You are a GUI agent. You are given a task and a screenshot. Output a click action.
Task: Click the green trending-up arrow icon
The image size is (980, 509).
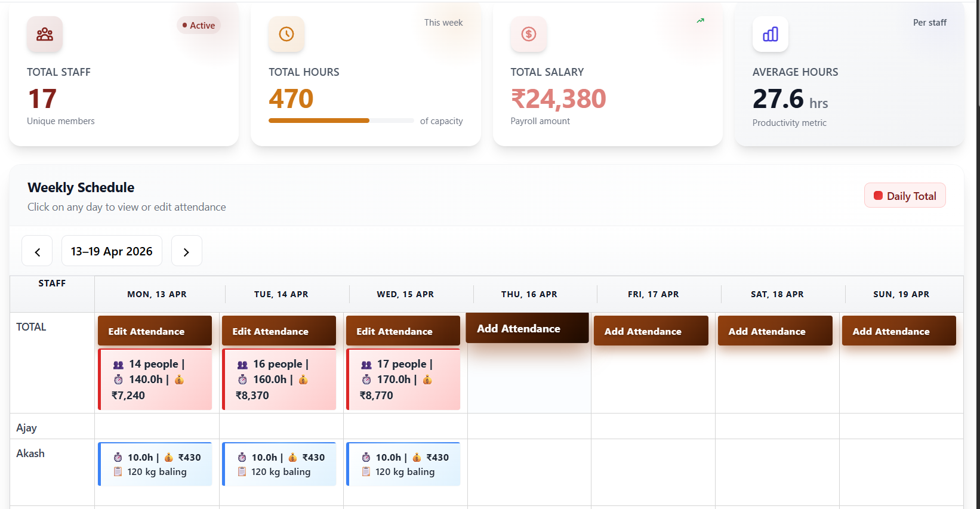(701, 21)
